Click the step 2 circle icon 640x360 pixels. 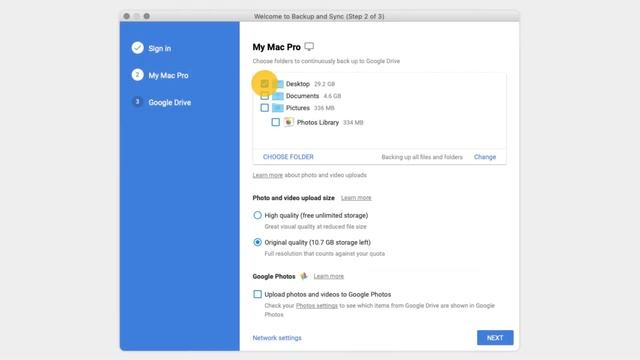click(138, 75)
